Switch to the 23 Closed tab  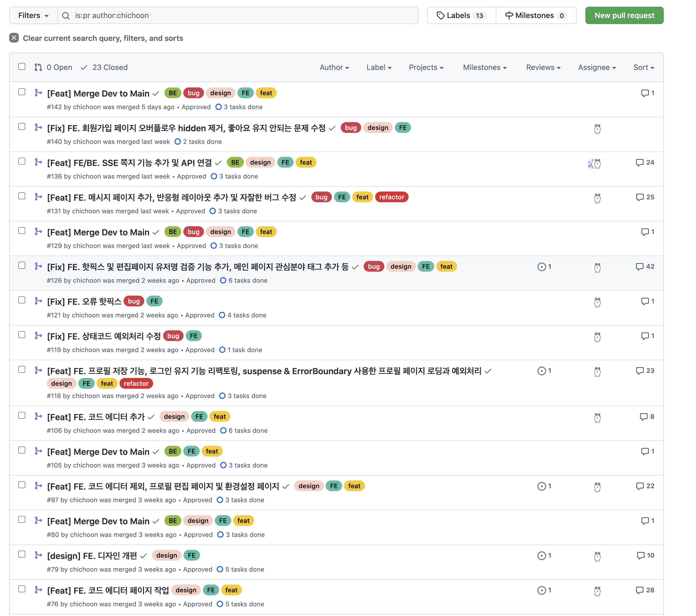pos(104,68)
